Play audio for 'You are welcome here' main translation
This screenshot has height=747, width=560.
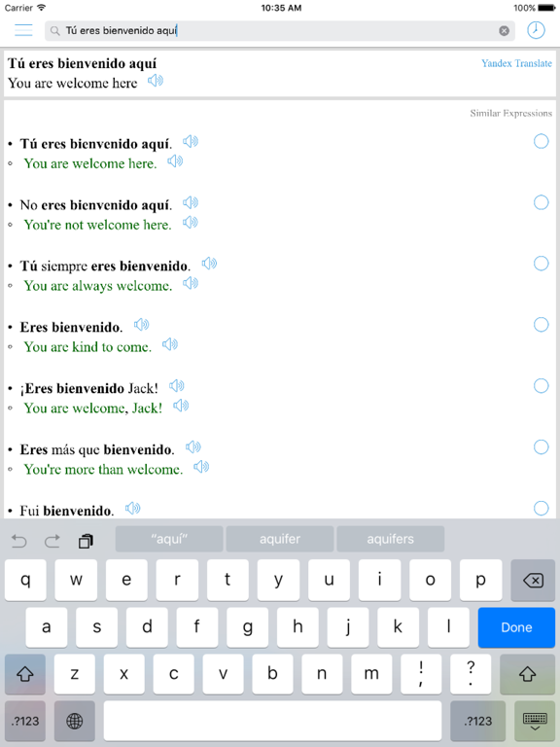pyautogui.click(x=156, y=81)
